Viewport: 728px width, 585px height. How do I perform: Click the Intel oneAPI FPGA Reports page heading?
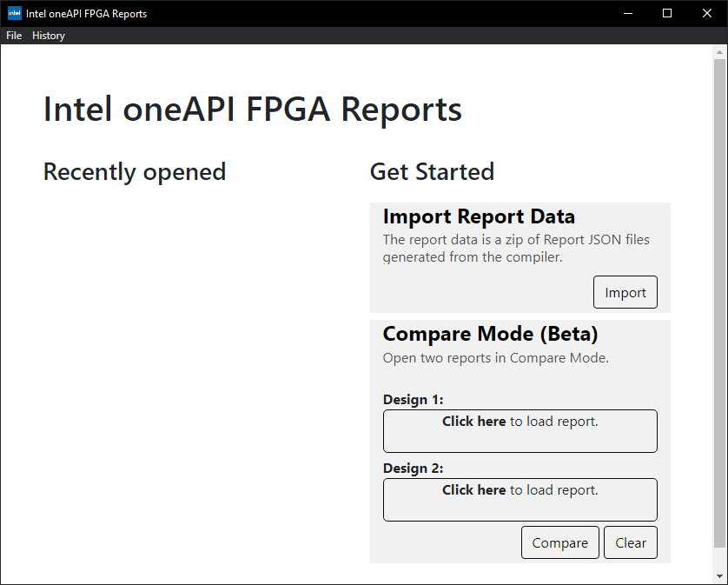coord(252,110)
